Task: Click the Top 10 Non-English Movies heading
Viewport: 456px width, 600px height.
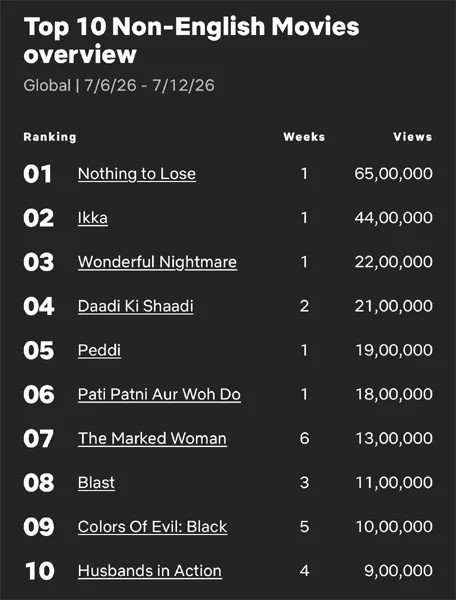Action: (x=191, y=40)
